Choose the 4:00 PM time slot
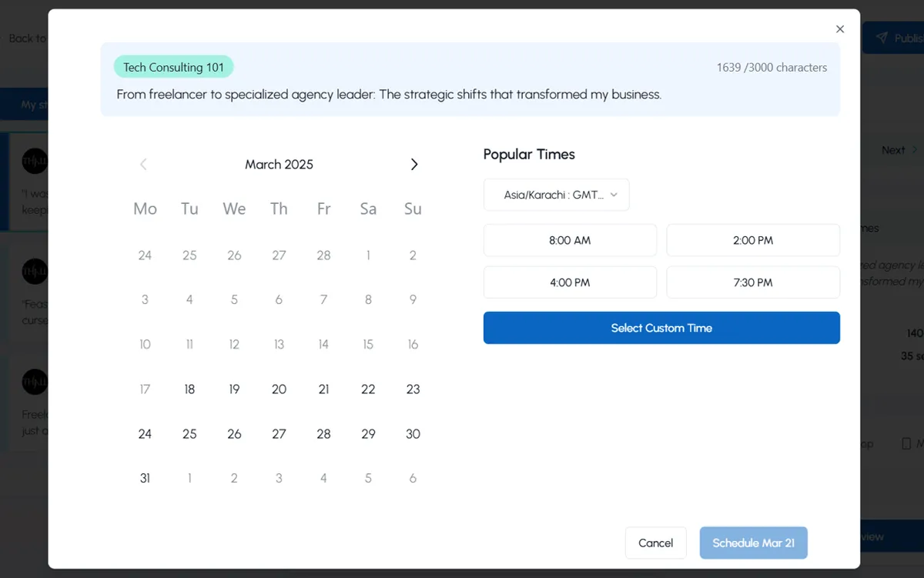Viewport: 924px width, 578px height. [570, 282]
